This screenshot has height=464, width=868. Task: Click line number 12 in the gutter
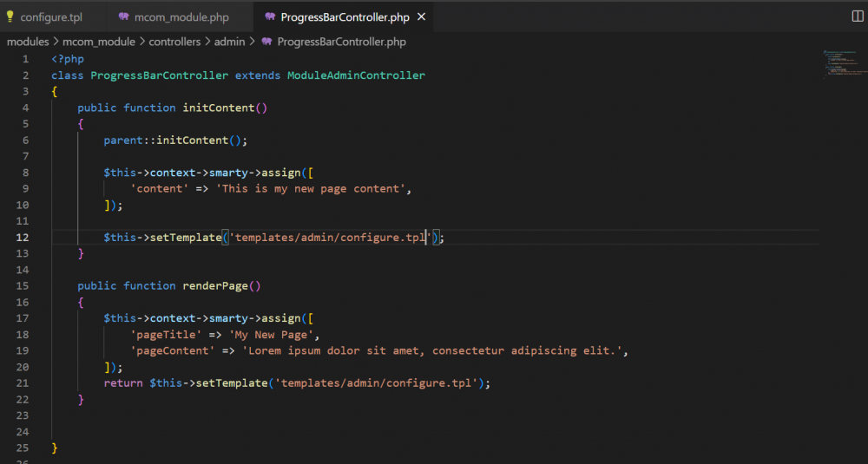coord(23,238)
